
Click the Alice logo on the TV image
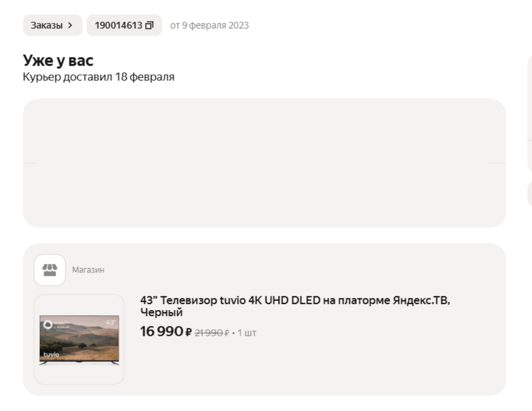tap(47, 324)
